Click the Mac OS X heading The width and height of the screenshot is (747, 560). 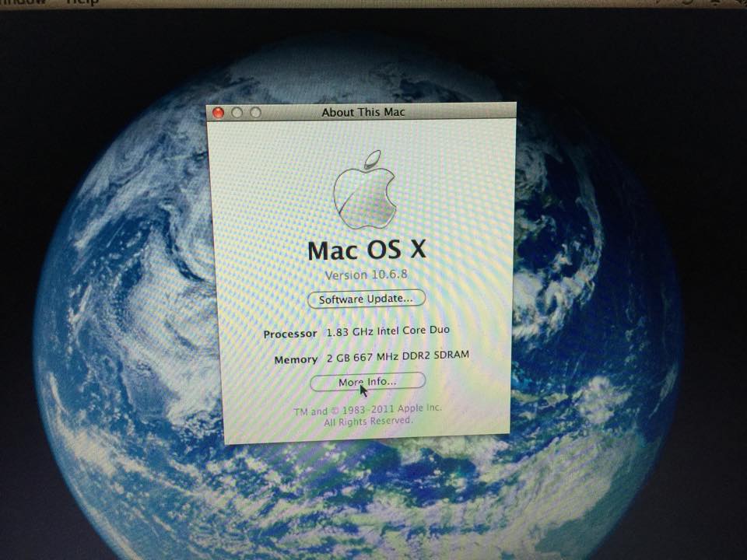tap(366, 250)
